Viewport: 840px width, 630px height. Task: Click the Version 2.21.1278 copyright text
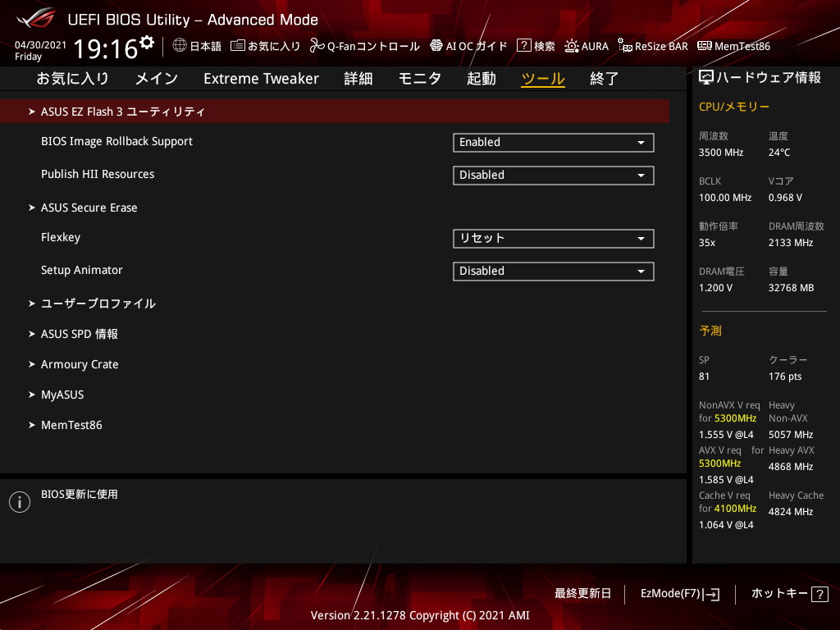point(420,615)
